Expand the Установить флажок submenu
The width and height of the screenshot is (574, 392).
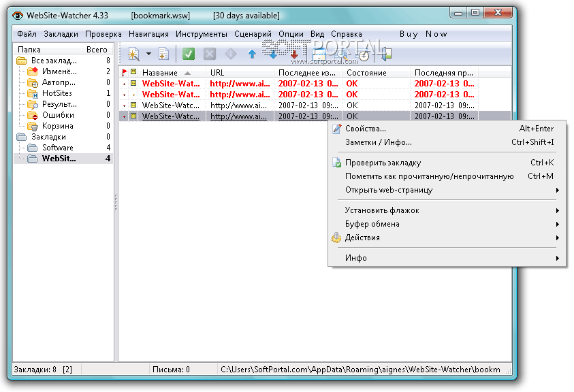pos(447,210)
